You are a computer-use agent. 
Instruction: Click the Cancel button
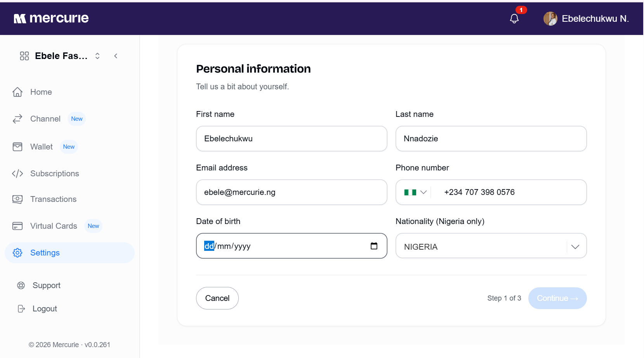point(217,298)
